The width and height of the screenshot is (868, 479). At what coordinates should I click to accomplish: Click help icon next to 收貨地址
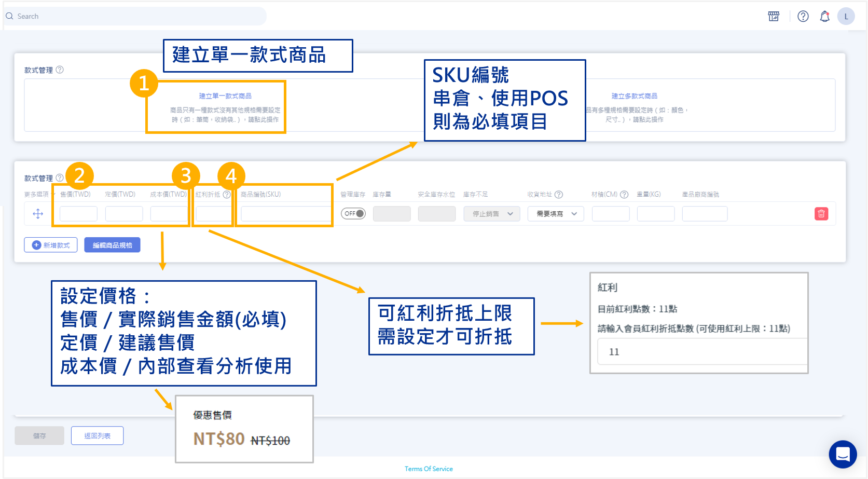(x=559, y=195)
